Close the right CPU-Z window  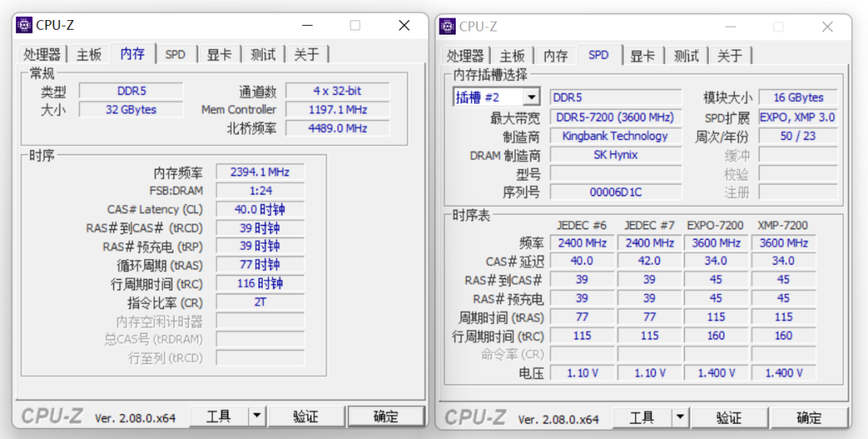828,27
